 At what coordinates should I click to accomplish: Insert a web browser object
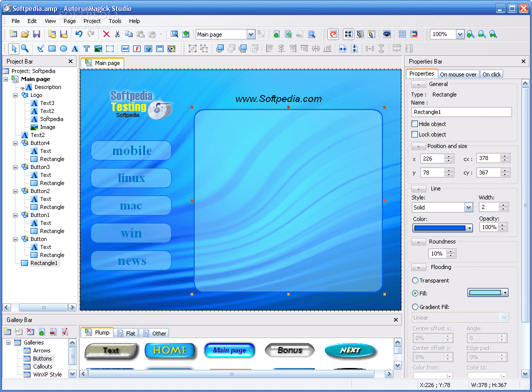point(148,48)
